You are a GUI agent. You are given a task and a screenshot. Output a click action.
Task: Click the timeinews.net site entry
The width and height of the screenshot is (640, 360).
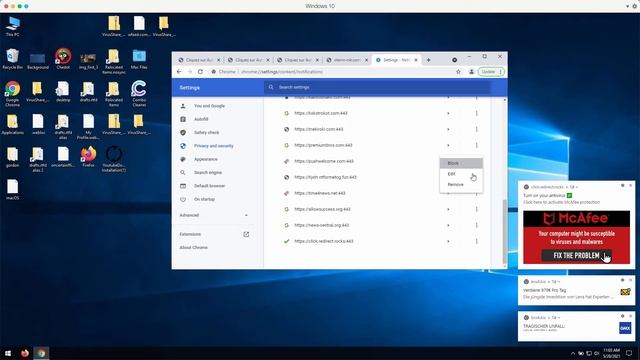[320, 193]
